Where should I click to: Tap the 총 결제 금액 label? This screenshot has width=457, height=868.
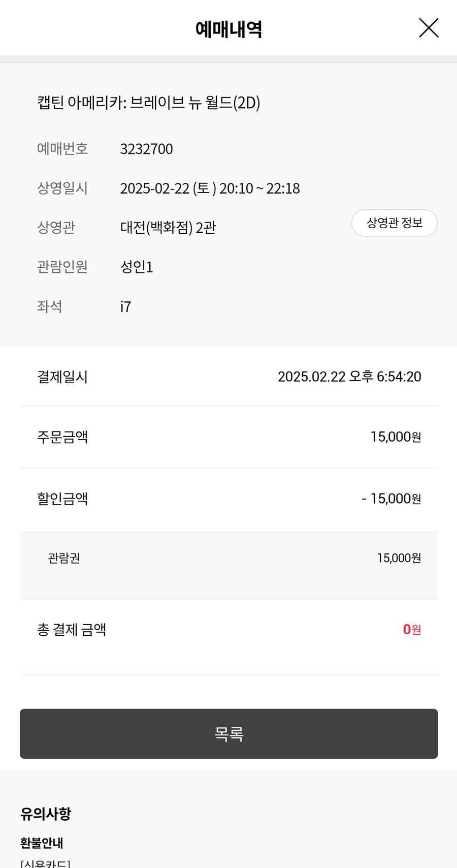point(72,630)
